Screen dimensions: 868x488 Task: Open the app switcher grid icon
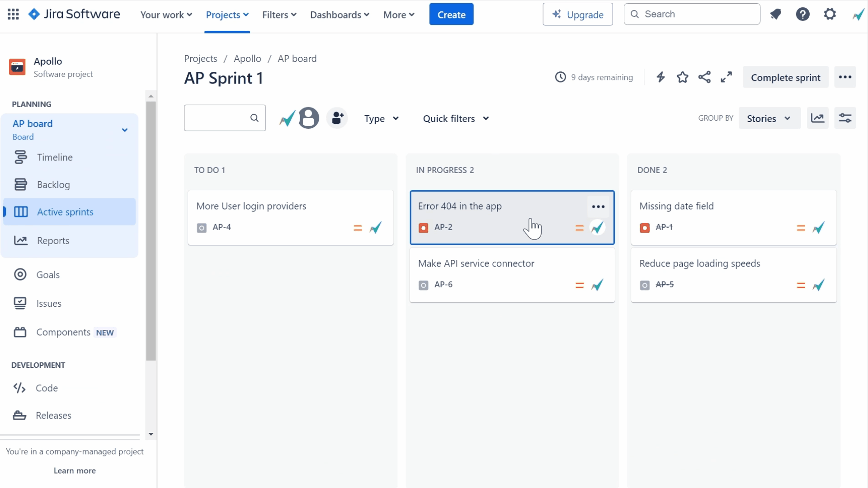pyautogui.click(x=13, y=14)
